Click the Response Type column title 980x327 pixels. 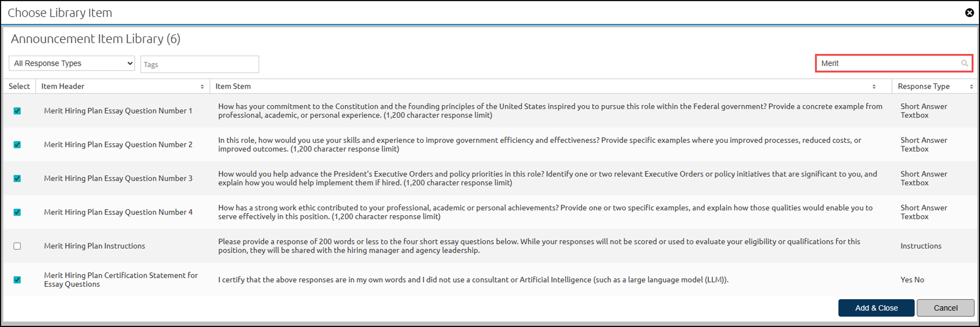pos(924,86)
